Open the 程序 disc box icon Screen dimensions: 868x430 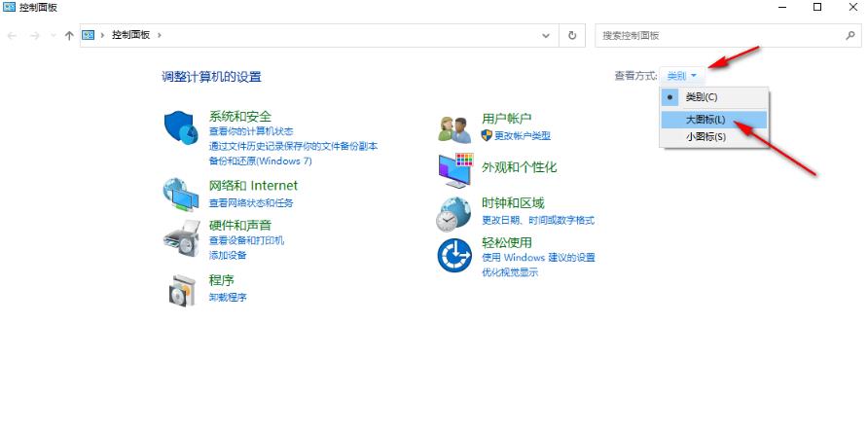pos(182,291)
